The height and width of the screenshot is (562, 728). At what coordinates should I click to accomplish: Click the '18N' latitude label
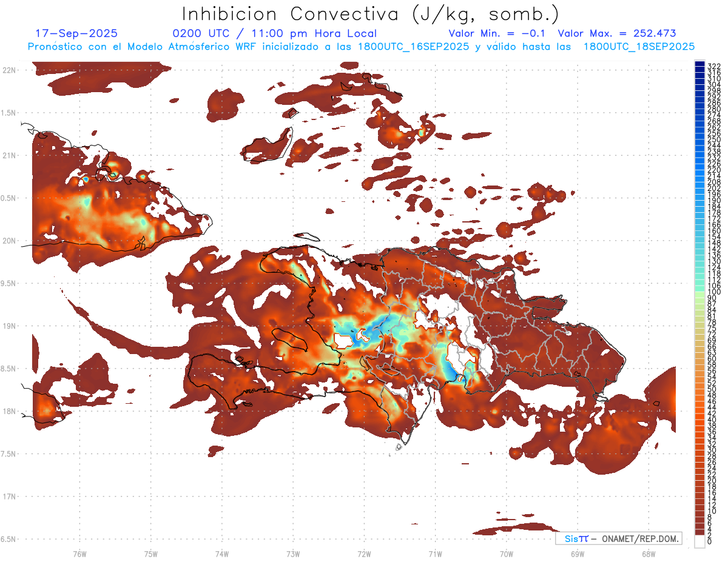[8, 411]
